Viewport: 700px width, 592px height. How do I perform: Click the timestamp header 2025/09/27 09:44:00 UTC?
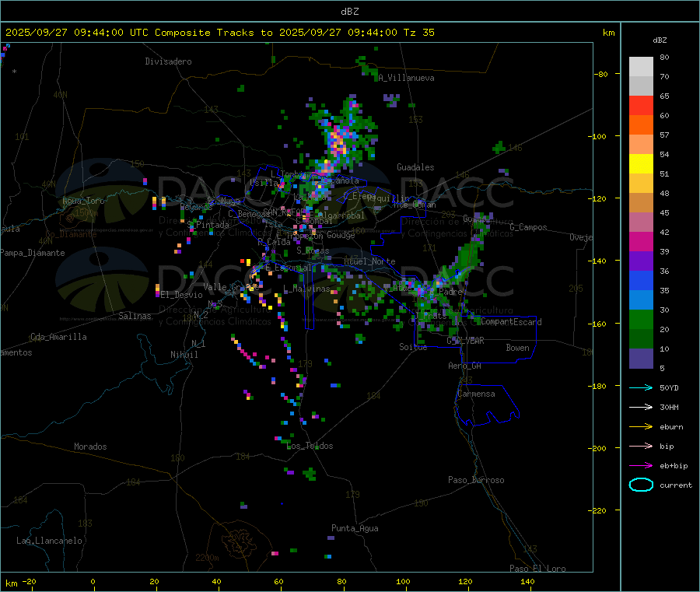point(77,33)
